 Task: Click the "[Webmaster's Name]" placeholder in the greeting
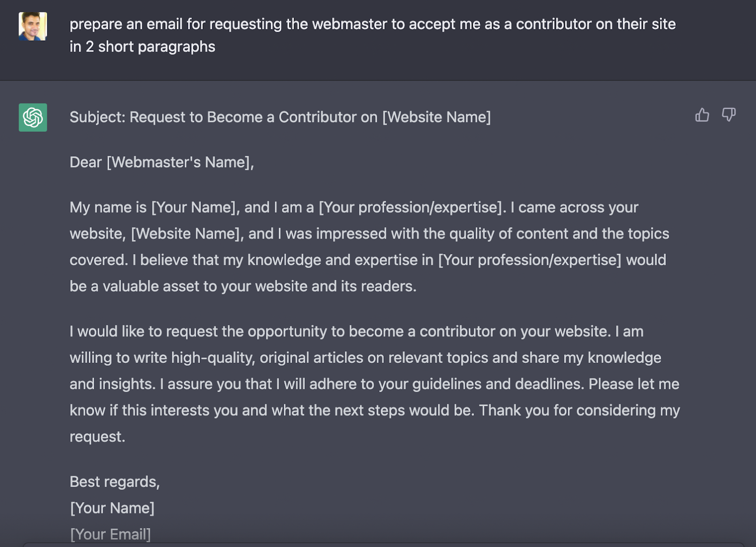(x=180, y=162)
